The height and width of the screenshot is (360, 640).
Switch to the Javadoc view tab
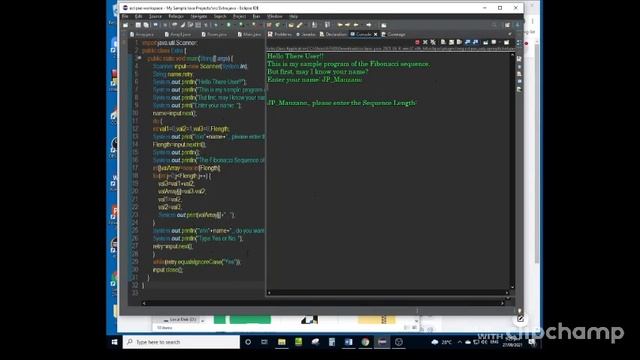click(306, 34)
